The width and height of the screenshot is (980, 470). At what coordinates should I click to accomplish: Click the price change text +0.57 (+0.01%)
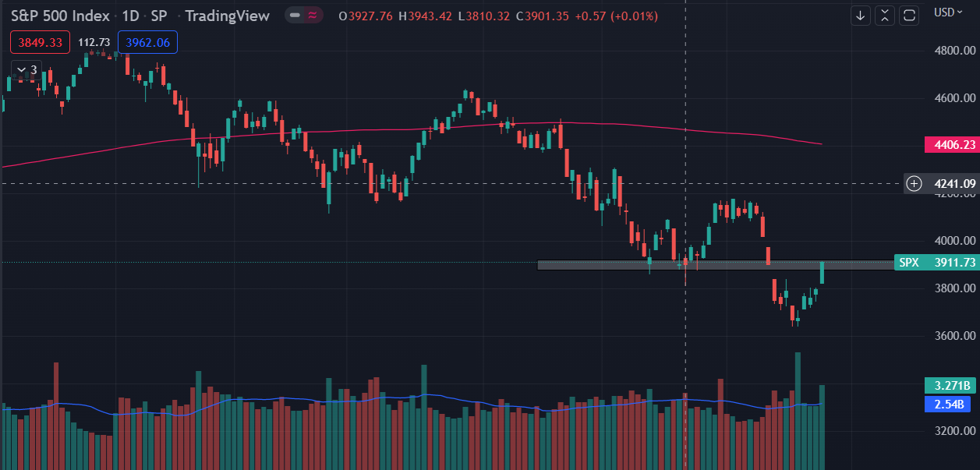[617, 16]
